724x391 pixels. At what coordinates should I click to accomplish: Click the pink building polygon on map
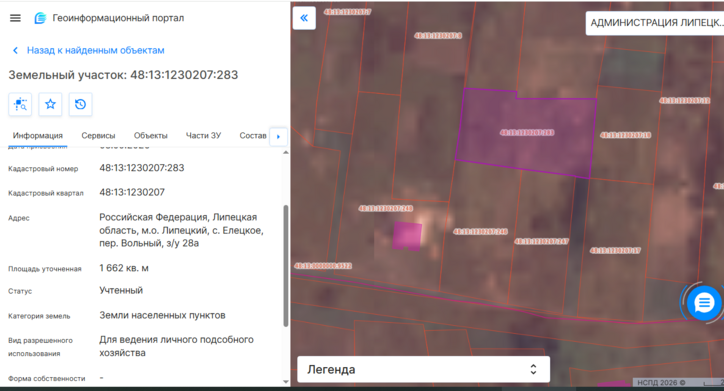pos(407,236)
